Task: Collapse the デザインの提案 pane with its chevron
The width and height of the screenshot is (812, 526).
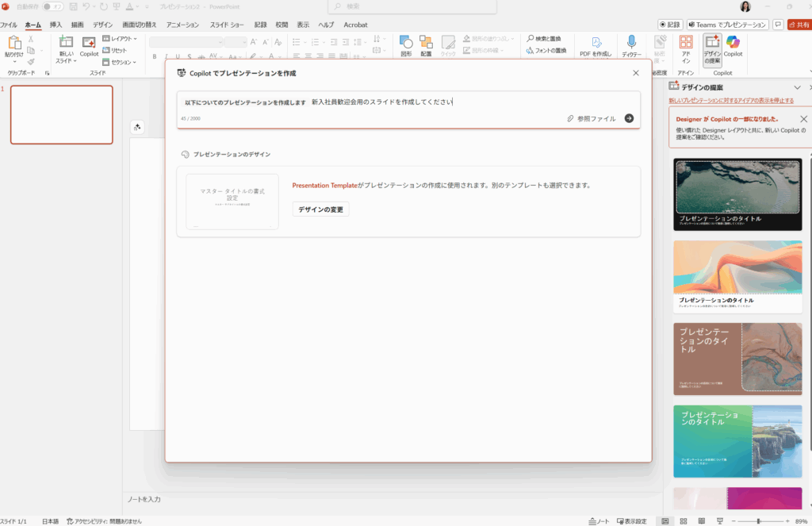Action: tap(798, 87)
